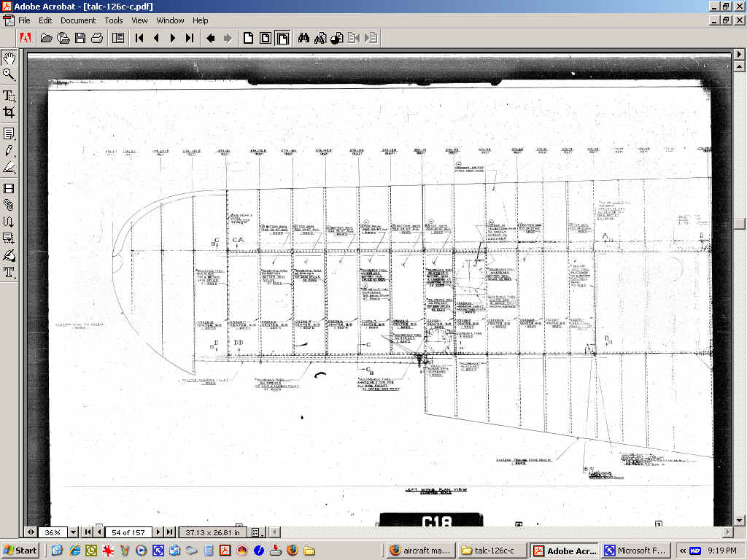Open page layout menu in status bar
Image resolution: width=747 pixels, height=560 pixels.
click(x=256, y=532)
